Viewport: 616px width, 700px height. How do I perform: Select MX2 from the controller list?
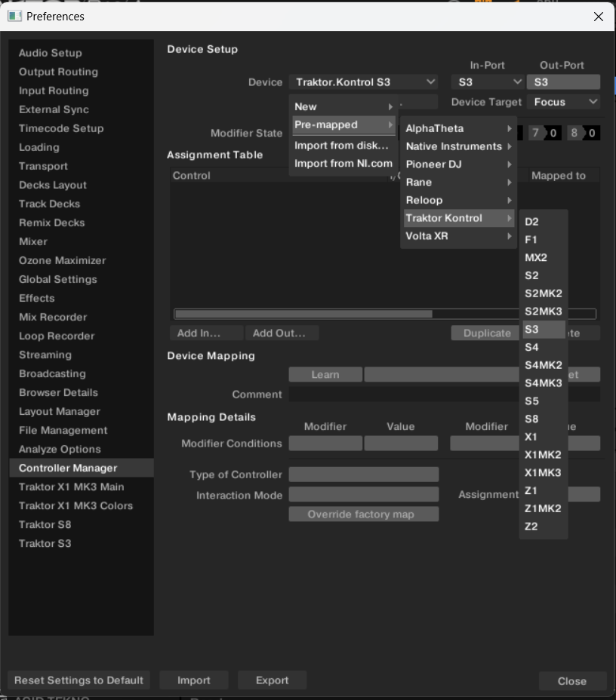544,257
